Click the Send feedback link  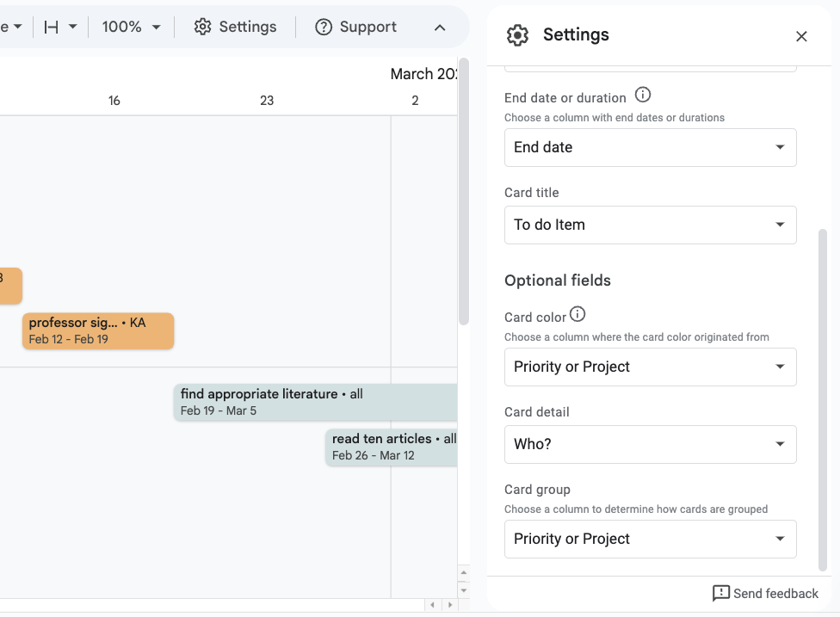coord(765,594)
